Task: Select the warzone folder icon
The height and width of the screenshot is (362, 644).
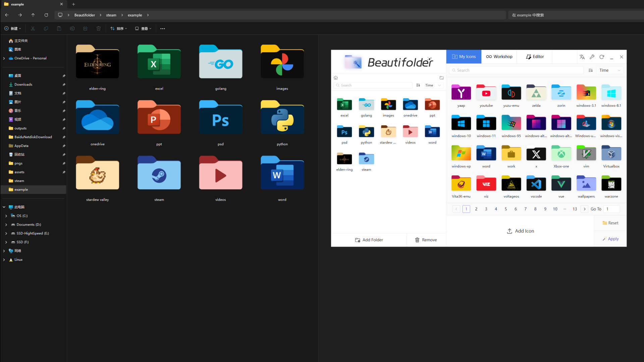Action: 611,183
